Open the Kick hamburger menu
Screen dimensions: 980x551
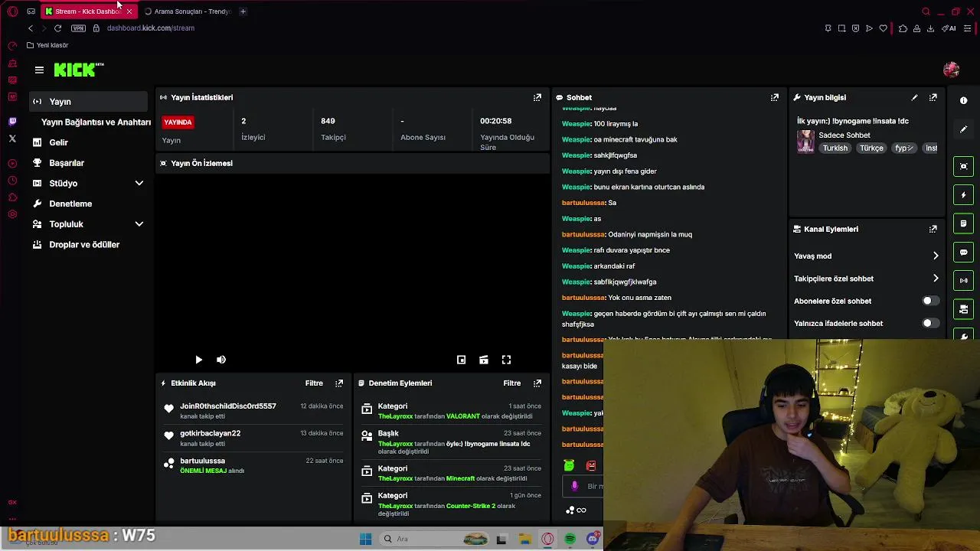click(39, 70)
